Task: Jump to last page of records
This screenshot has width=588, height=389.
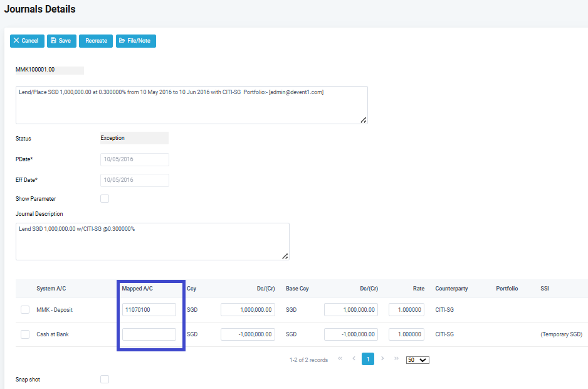Action: [396, 359]
